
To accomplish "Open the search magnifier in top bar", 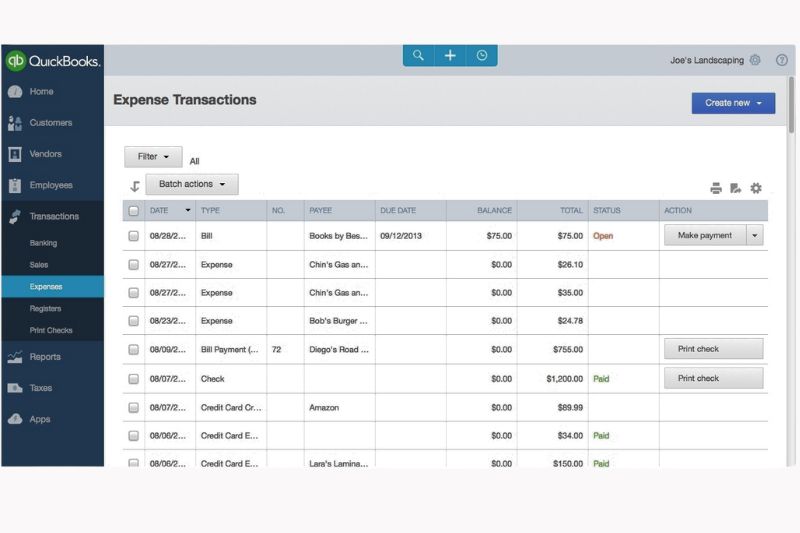I will click(418, 56).
